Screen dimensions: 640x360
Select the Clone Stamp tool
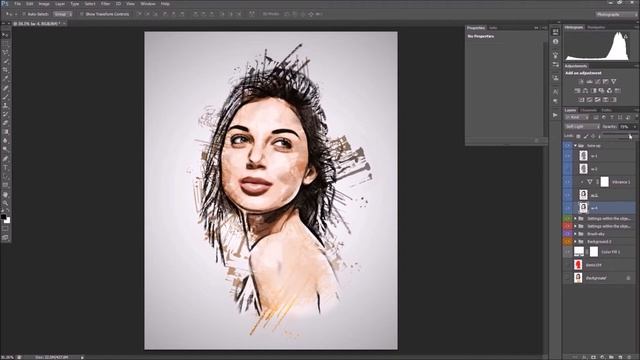[x=5, y=105]
